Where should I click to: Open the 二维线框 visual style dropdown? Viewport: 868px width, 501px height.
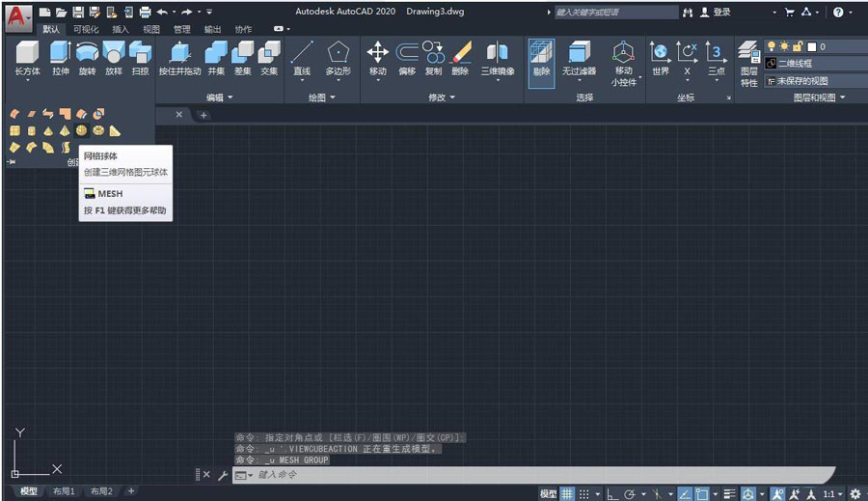pos(816,63)
